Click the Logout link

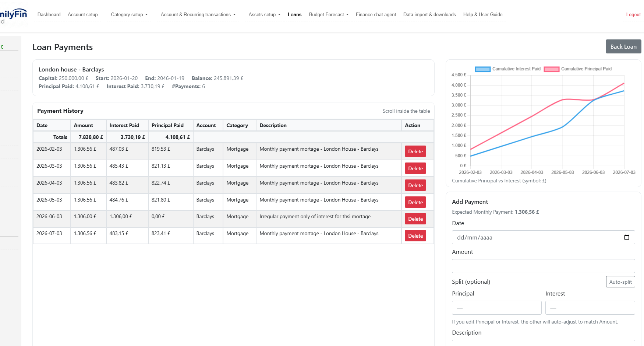[633, 15]
